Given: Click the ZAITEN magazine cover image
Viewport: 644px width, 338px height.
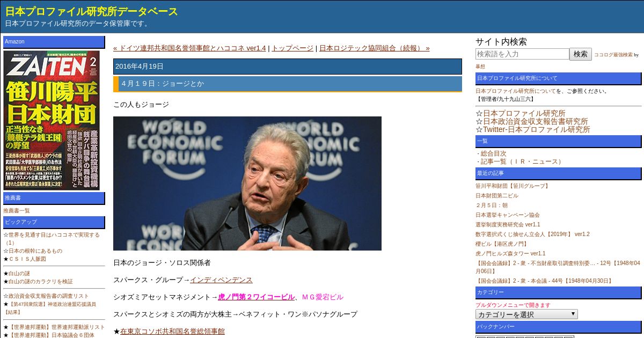Looking at the screenshot, I should click(52, 120).
